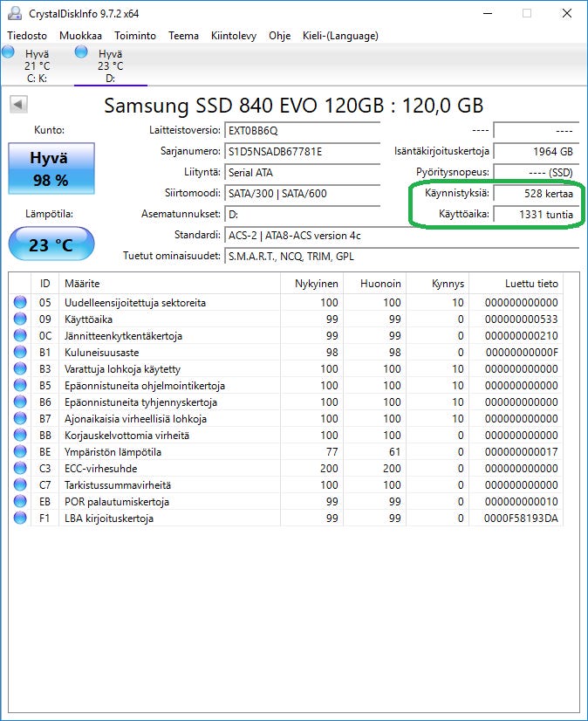Select the POR palautumiskertoja row
588x721 pixels.
click(x=286, y=501)
